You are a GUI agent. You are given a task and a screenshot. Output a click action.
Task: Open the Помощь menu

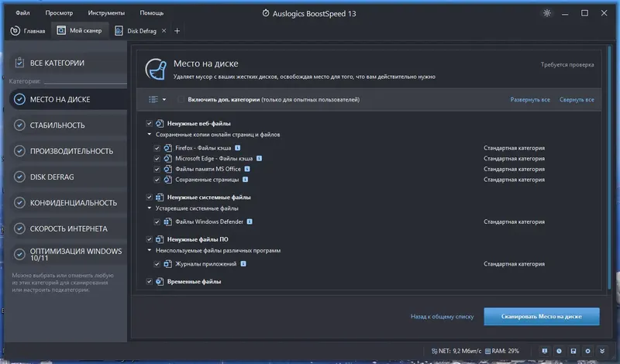[151, 13]
